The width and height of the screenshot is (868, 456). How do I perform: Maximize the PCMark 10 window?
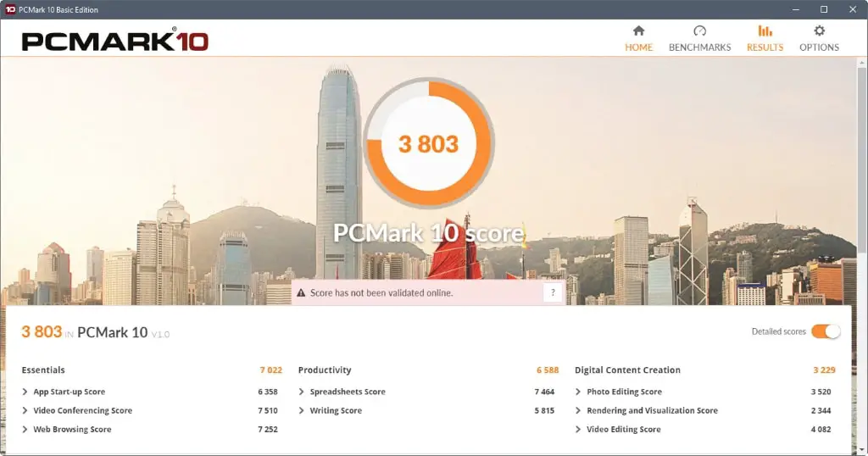(824, 9)
